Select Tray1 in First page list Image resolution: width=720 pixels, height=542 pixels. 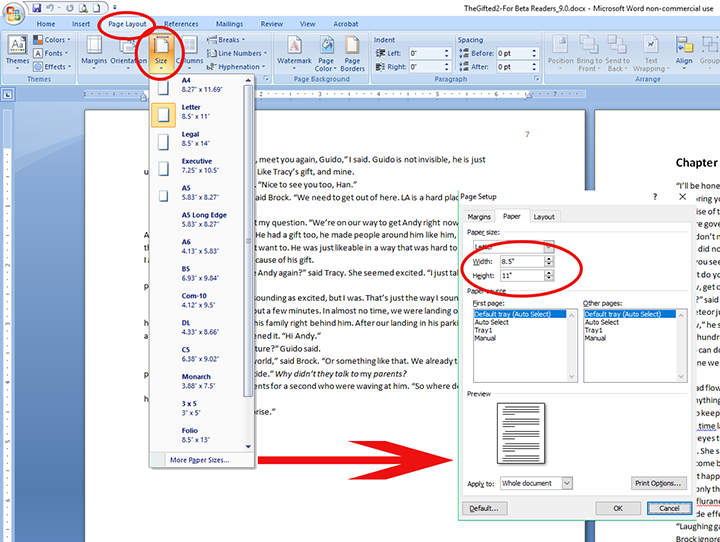coord(484,330)
